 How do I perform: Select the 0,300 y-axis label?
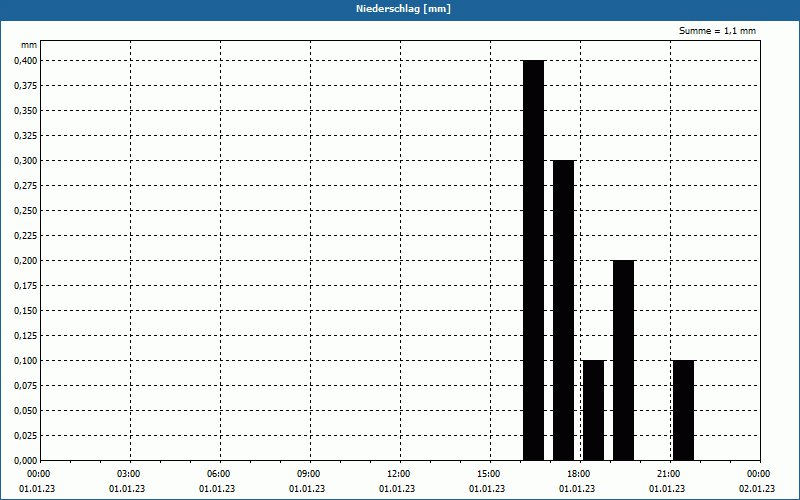(26, 161)
